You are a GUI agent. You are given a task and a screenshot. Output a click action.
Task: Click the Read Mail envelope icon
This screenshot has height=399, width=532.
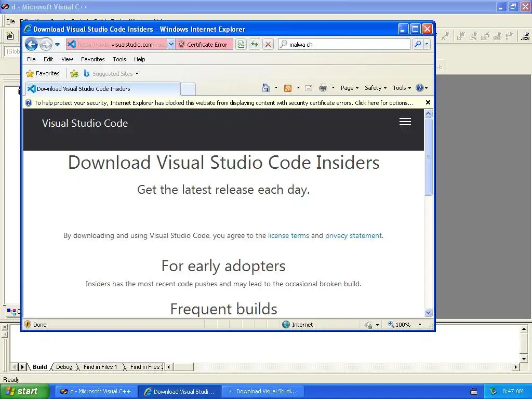point(309,88)
